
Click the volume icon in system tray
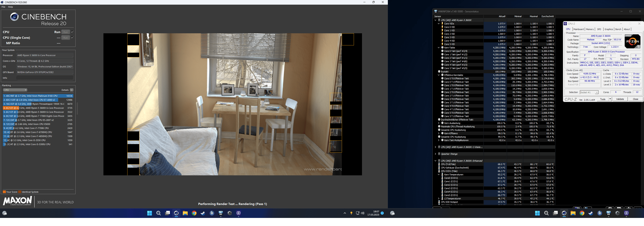tap(362, 213)
